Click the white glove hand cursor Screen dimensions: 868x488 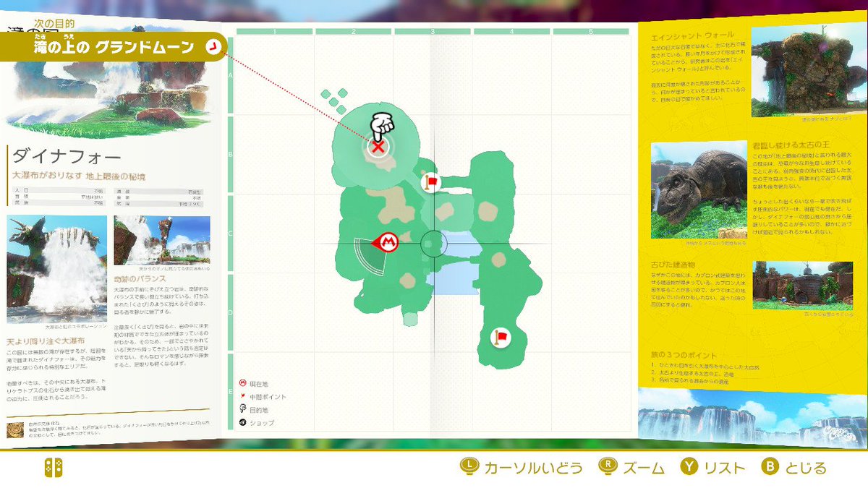[x=383, y=126]
